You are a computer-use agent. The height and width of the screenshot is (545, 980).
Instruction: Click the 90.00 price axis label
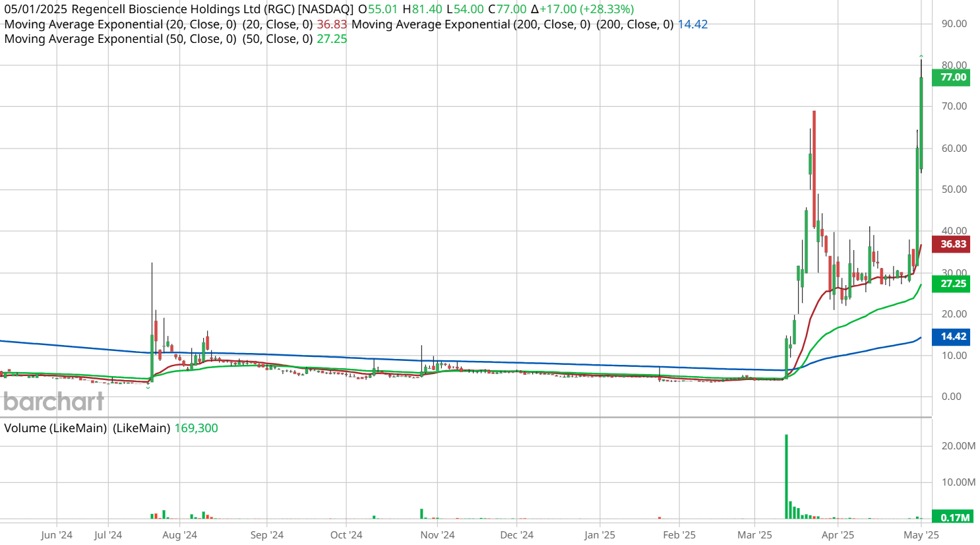[954, 24]
